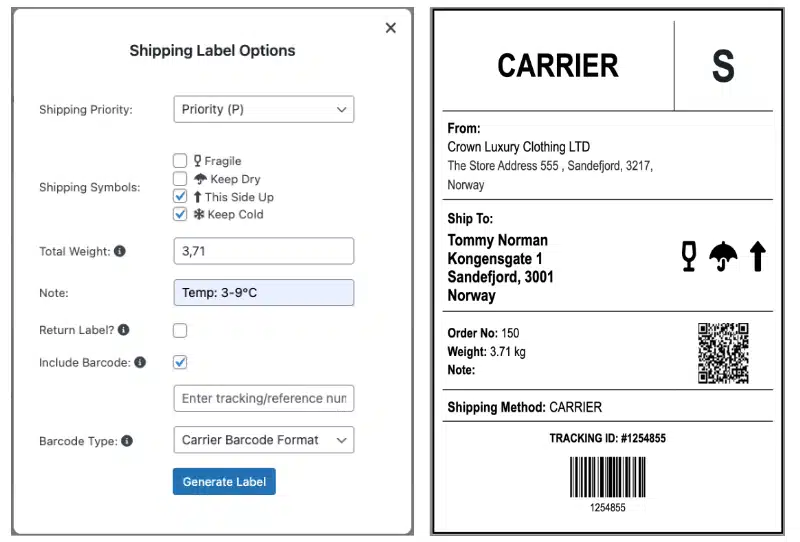Uncheck the This Side Up checkbox
This screenshot has height=542, width=800.
(x=180, y=196)
